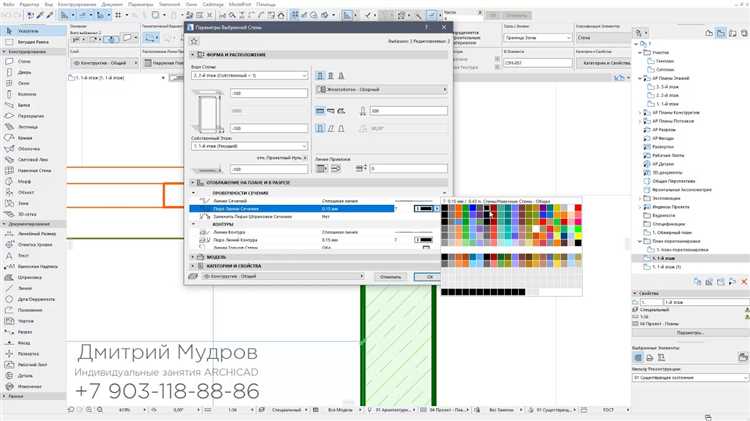Click the отн. Проектный Нуль button
The height and width of the screenshot is (421, 750).
click(x=282, y=157)
